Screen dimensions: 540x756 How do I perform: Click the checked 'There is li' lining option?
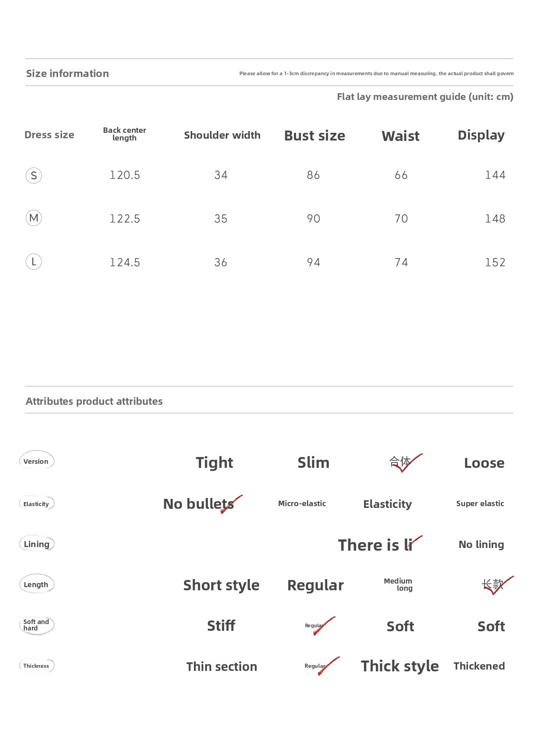[380, 544]
